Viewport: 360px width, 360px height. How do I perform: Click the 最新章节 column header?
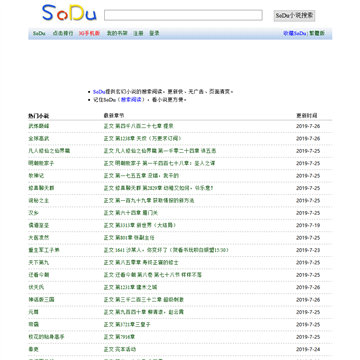click(x=114, y=116)
